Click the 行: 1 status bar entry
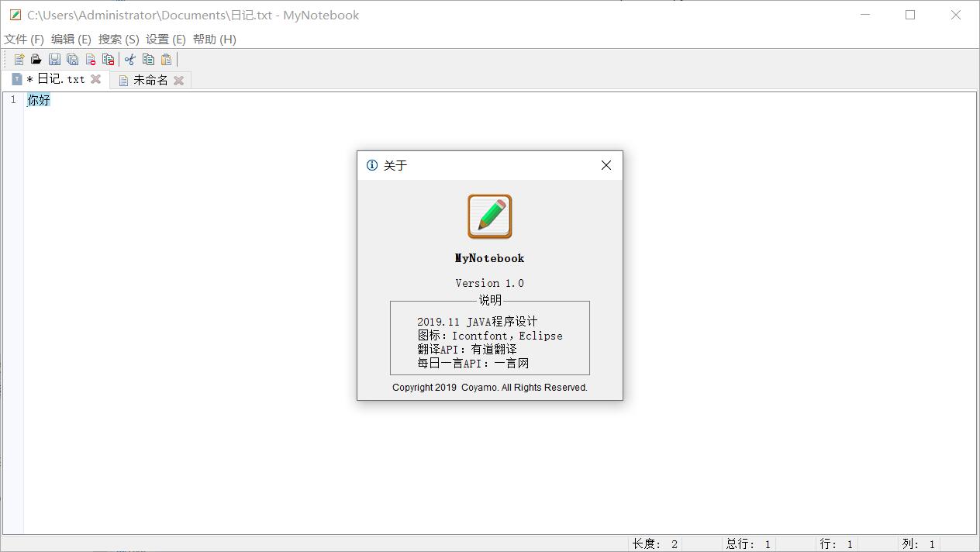980x552 pixels. [x=837, y=544]
